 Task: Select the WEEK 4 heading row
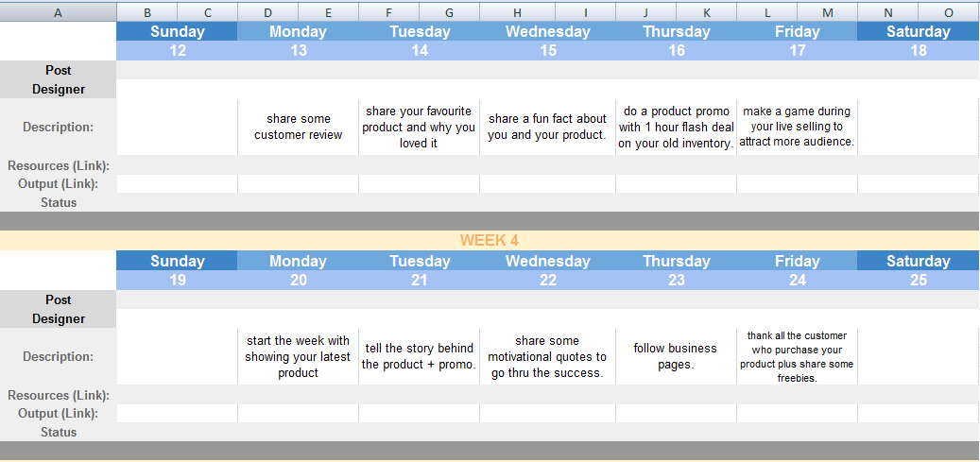point(490,240)
